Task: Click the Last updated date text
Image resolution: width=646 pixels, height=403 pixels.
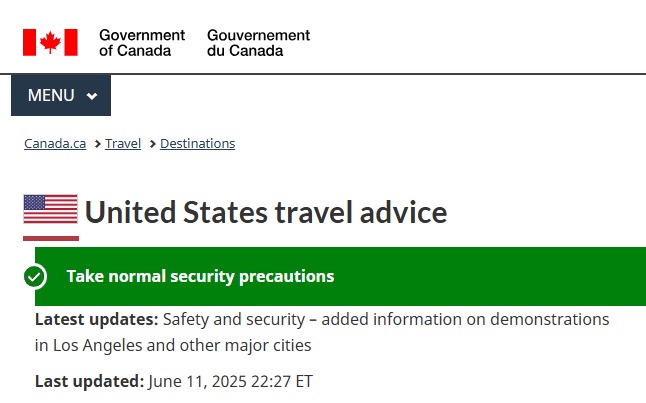Action: [x=230, y=381]
